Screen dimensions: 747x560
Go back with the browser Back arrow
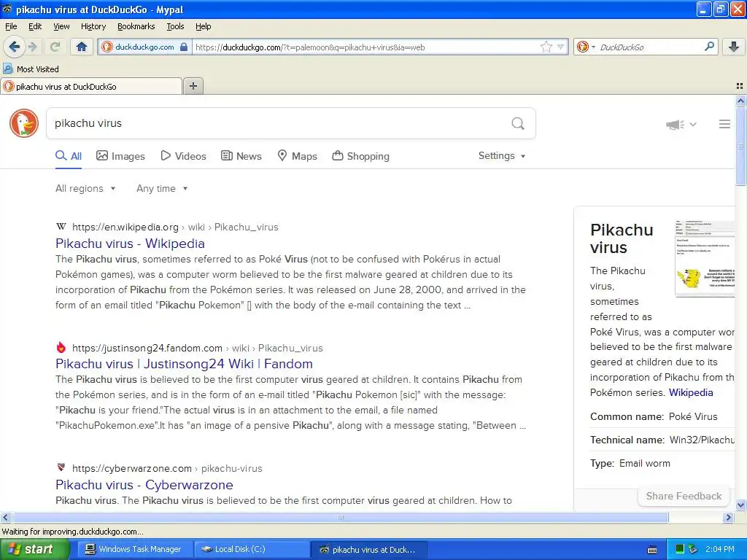14,47
